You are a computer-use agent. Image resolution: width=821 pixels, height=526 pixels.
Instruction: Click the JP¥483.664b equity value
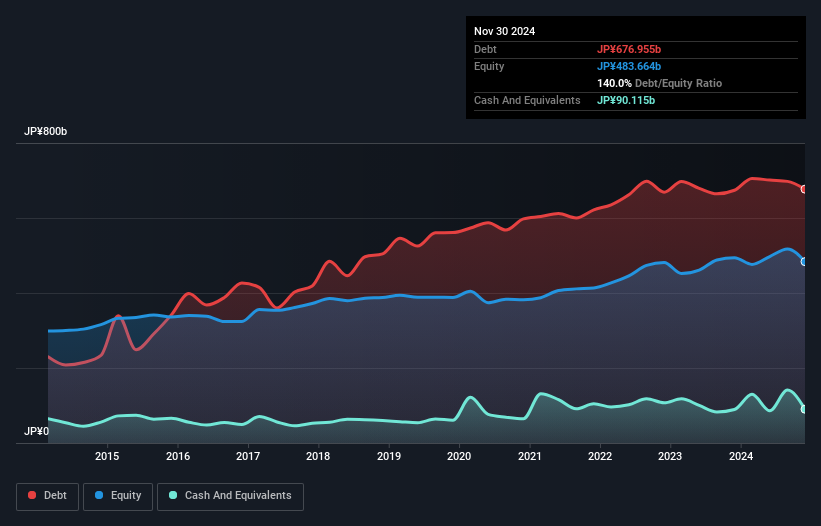pyautogui.click(x=629, y=66)
